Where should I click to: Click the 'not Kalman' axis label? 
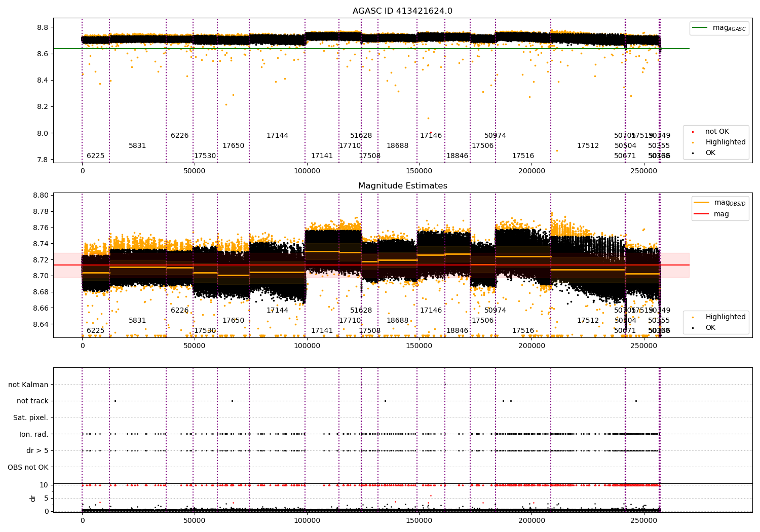point(28,385)
